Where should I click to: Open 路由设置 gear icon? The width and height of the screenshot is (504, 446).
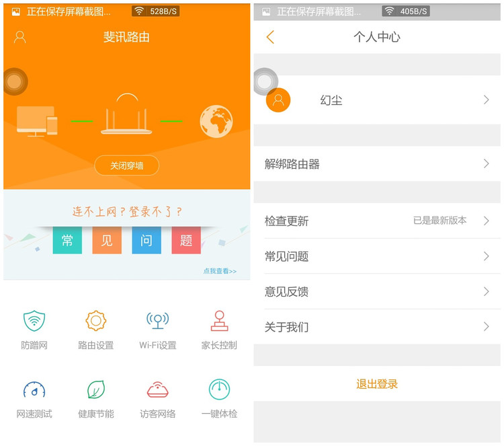[96, 321]
